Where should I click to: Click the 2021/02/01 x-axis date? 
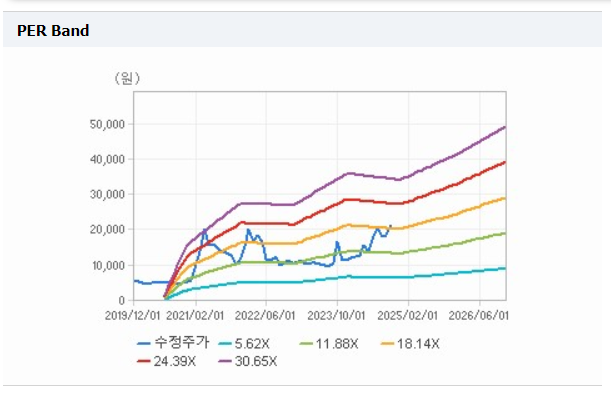click(x=195, y=315)
